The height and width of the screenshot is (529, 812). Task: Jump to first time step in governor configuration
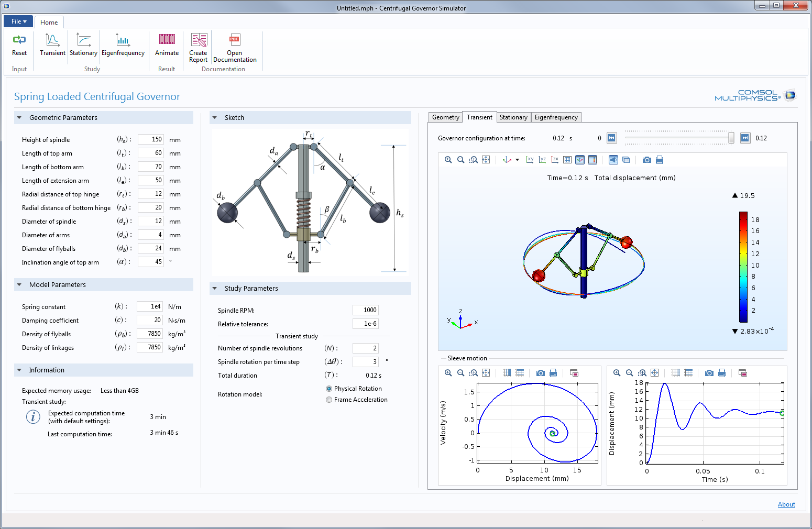click(x=611, y=138)
